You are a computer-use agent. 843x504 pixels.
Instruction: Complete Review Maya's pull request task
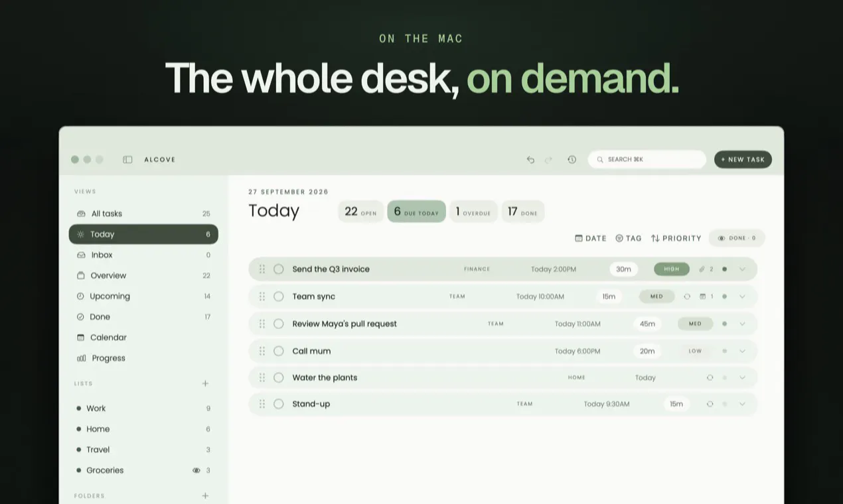coord(279,324)
